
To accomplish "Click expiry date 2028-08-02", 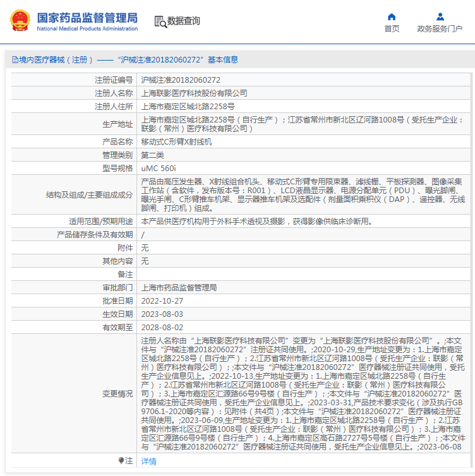I will 162,328.
